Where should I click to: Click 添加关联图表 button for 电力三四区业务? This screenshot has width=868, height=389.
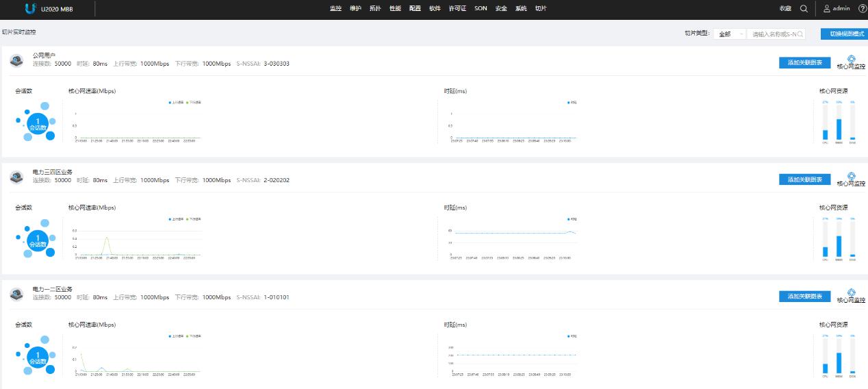click(x=804, y=179)
